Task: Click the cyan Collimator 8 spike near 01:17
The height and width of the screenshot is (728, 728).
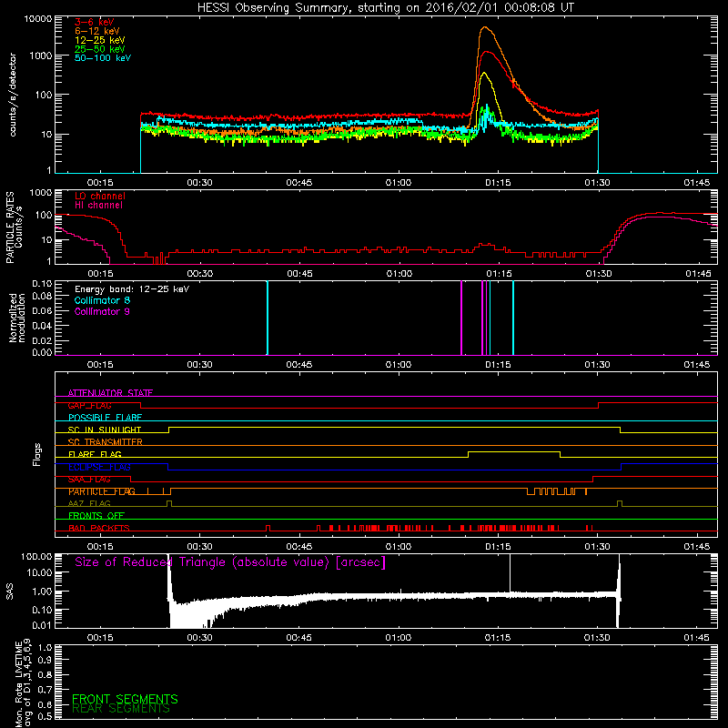Action: point(513,318)
